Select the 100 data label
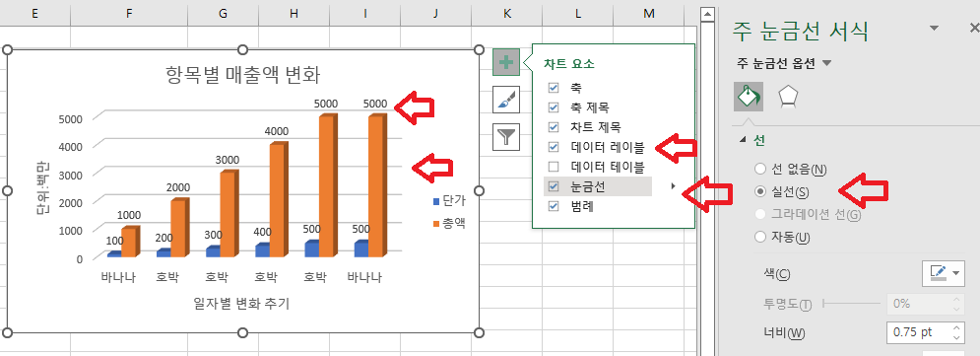The width and height of the screenshot is (980, 356). click(x=114, y=241)
